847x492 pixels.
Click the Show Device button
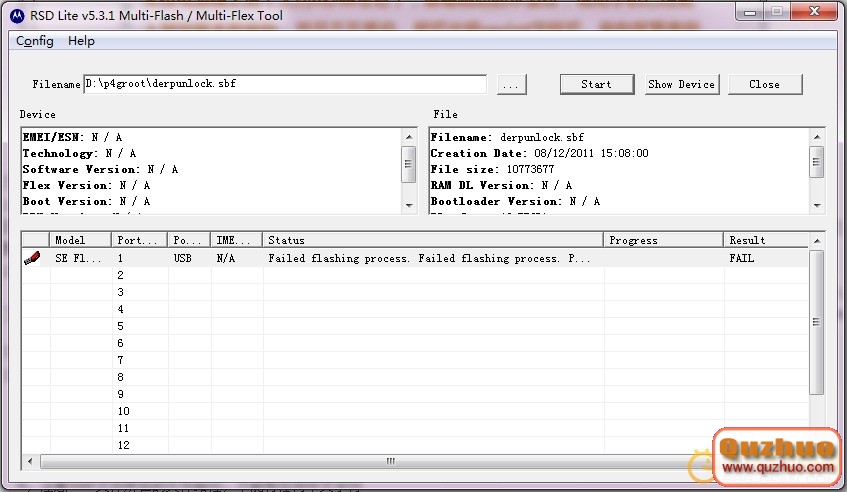coord(682,84)
